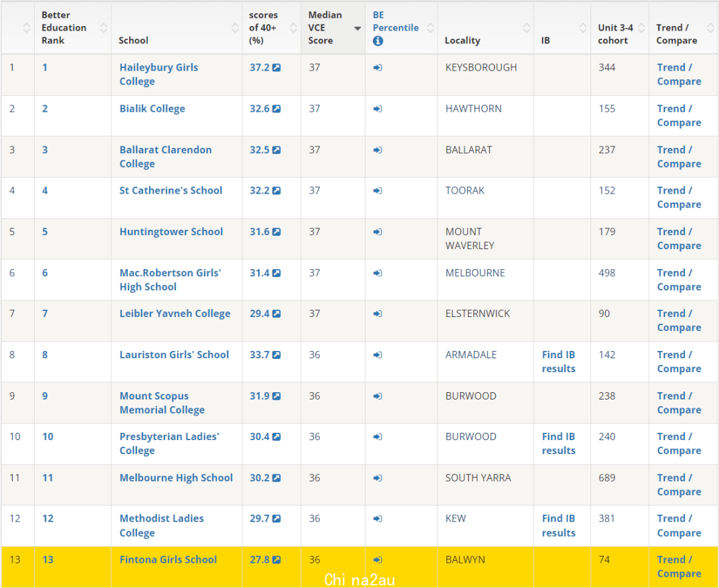The height and width of the screenshot is (588, 719).
Task: Open chart icon beside 29.4 score
Action: [276, 314]
